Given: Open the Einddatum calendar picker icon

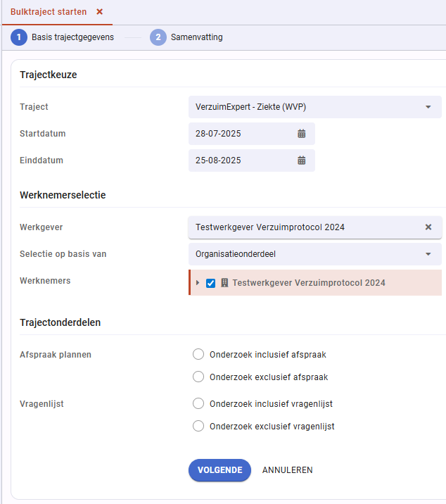Looking at the screenshot, I should pos(301,160).
